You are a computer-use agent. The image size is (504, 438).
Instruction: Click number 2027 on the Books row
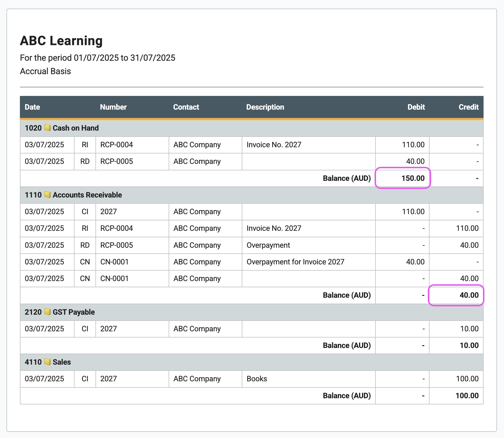click(108, 379)
